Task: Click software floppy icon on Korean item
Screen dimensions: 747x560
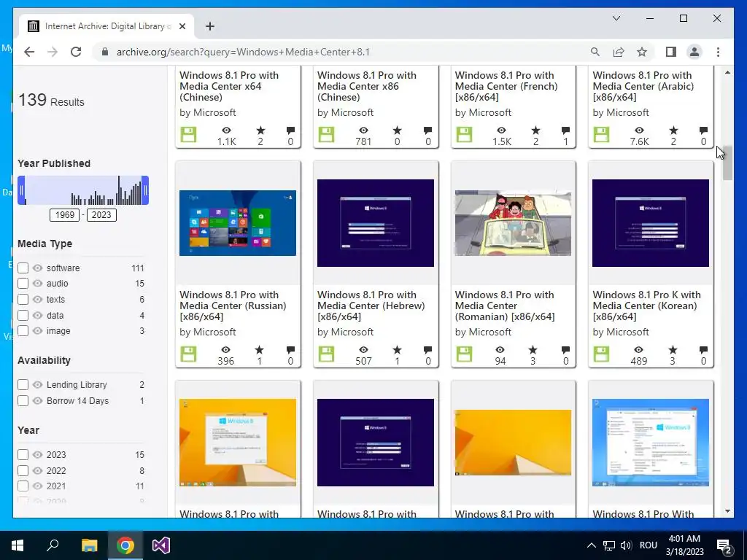Action: pyautogui.click(x=601, y=354)
